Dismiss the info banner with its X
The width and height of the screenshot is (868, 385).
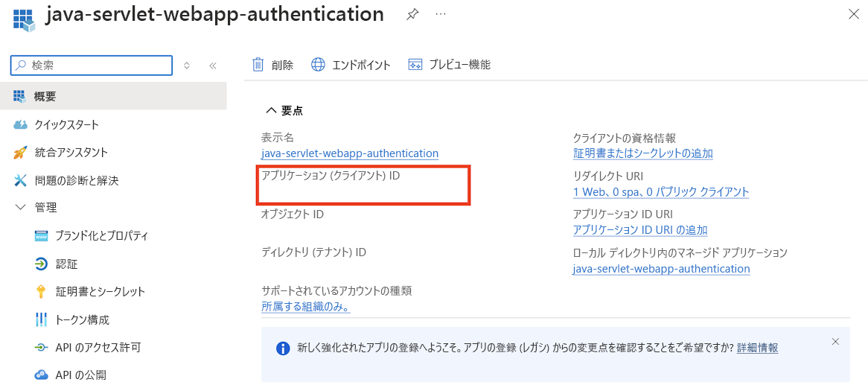tap(836, 341)
